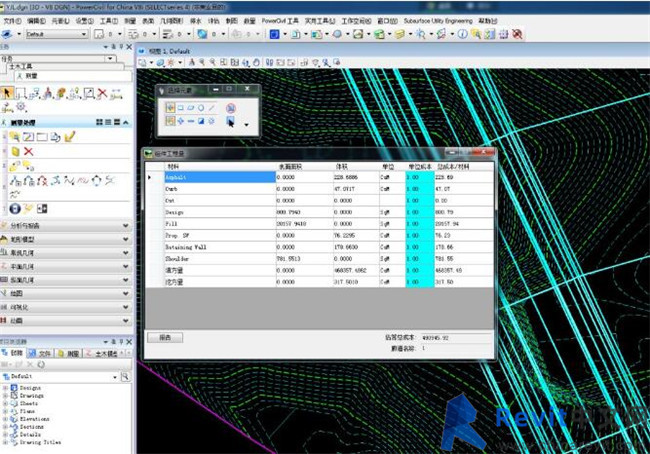Click the Individual selection mode icon in selection dialog
The width and height of the screenshot is (650, 454).
click(x=170, y=108)
